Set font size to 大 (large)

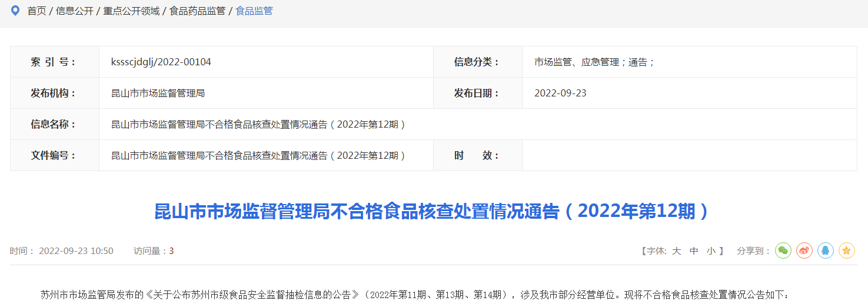pyautogui.click(x=676, y=251)
